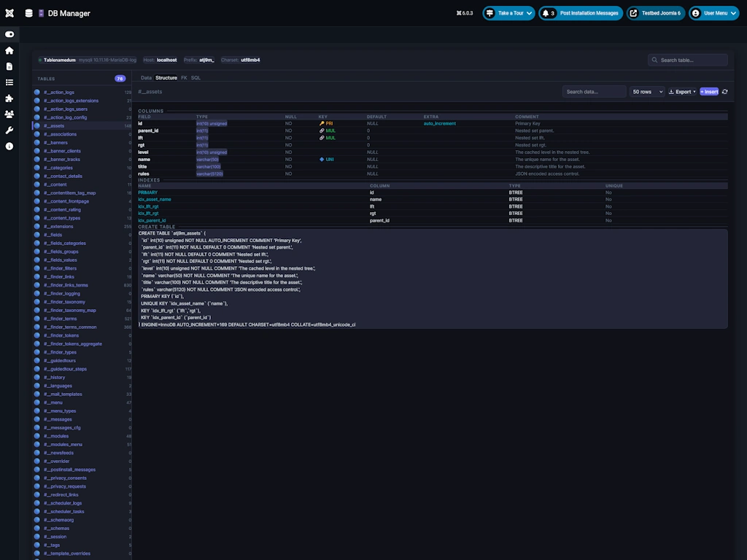Open the Help info icon in sidebar
Viewport: 747px width, 560px height.
[x=9, y=146]
